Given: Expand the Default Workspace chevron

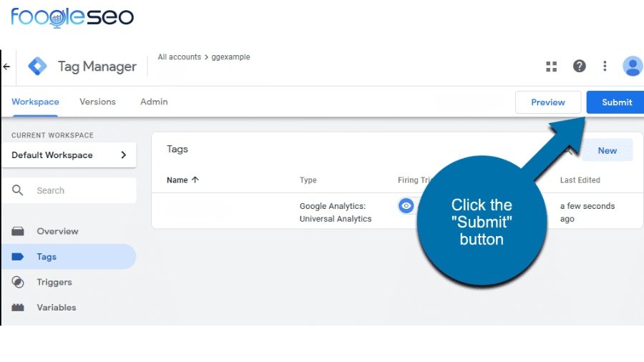Looking at the screenshot, I should [124, 155].
